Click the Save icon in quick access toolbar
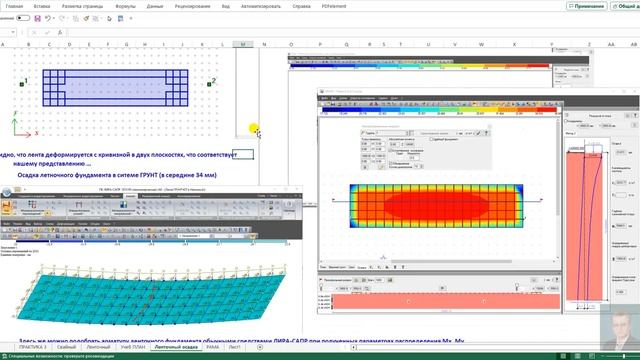The image size is (640, 360). click(38, 18)
